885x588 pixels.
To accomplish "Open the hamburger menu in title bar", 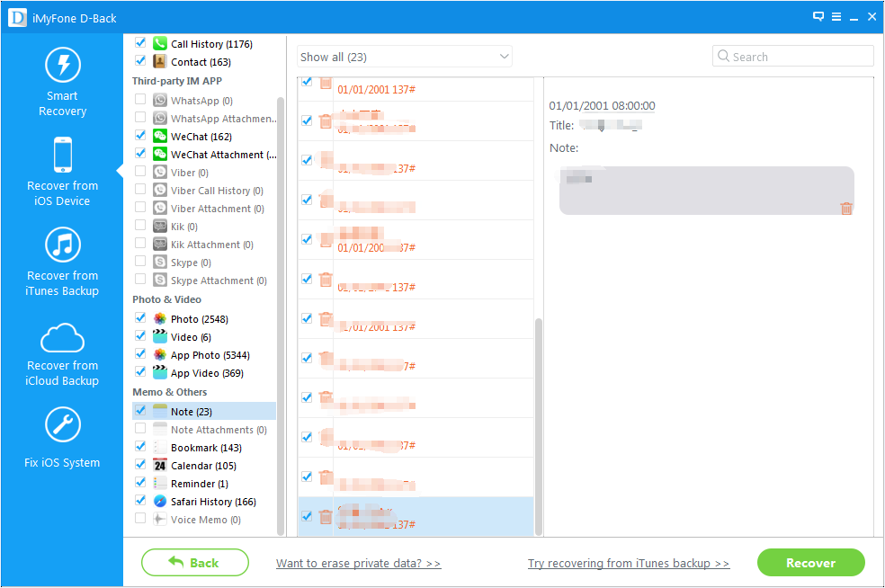I will click(x=836, y=17).
